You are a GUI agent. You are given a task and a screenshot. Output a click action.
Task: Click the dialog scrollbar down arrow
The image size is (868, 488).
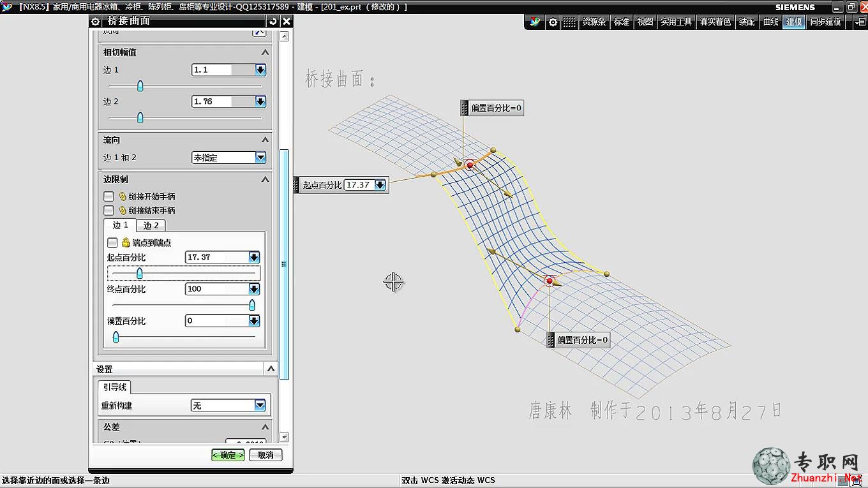click(x=285, y=438)
